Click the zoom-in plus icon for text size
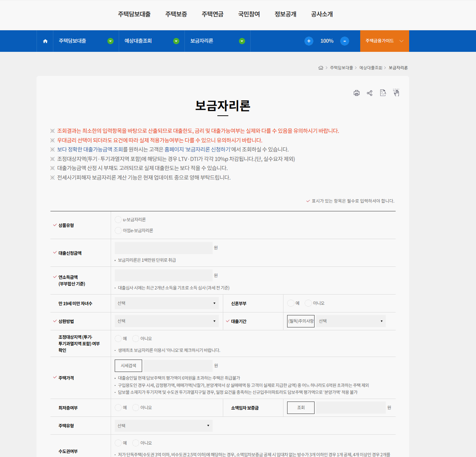The image size is (476, 457). click(x=309, y=41)
